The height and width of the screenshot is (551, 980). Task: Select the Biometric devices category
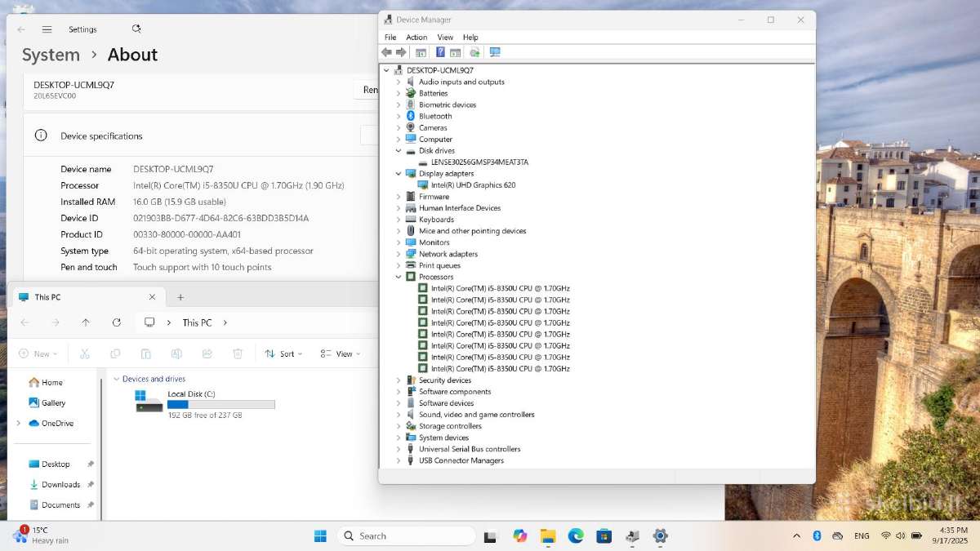[448, 104]
